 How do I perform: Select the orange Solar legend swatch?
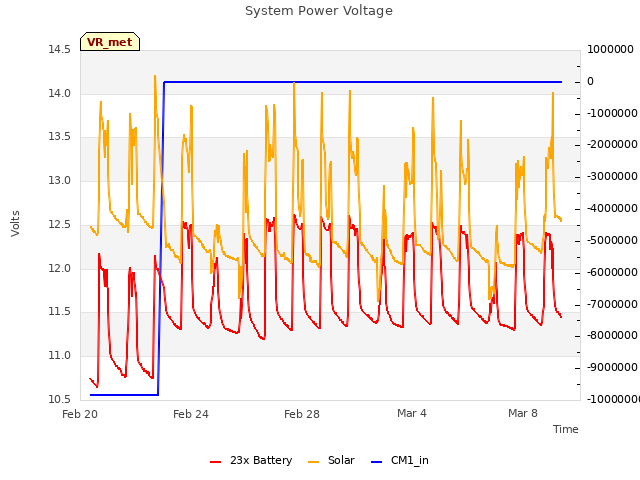click(x=313, y=462)
